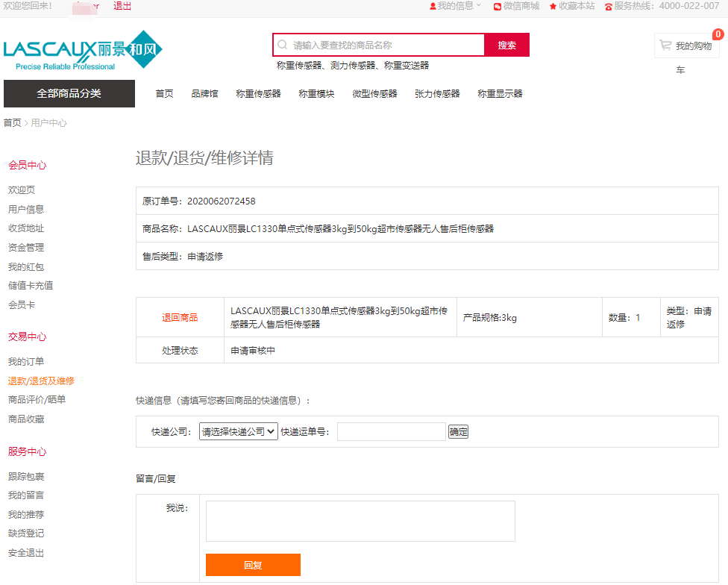Open 商品评价/晒单 in sidebar
This screenshot has width=728, height=585.
click(37, 400)
